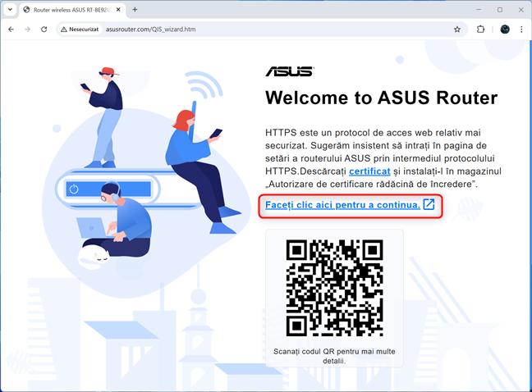532x392 pixels.
Task: Minimize the Chrome window
Action: point(479,10)
